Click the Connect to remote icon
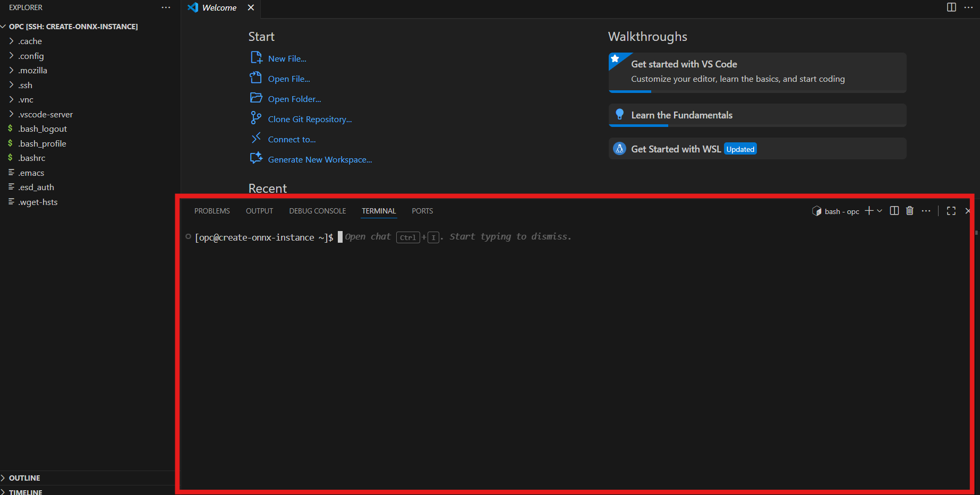Image resolution: width=980 pixels, height=495 pixels. [x=256, y=138]
